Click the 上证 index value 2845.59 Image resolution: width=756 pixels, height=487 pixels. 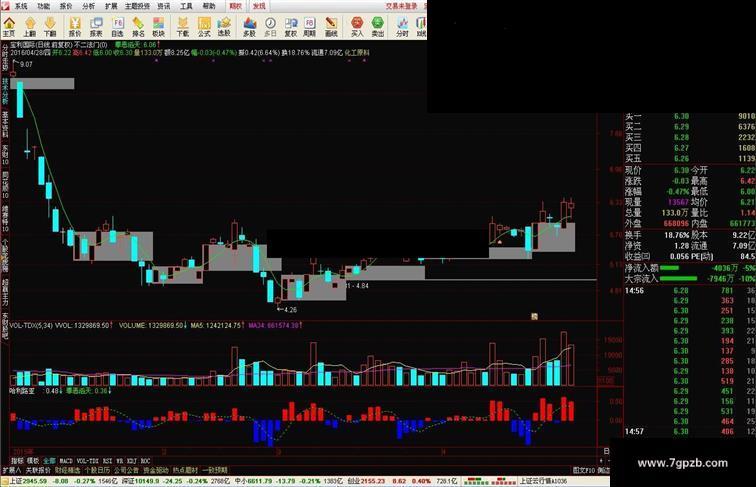click(x=35, y=481)
